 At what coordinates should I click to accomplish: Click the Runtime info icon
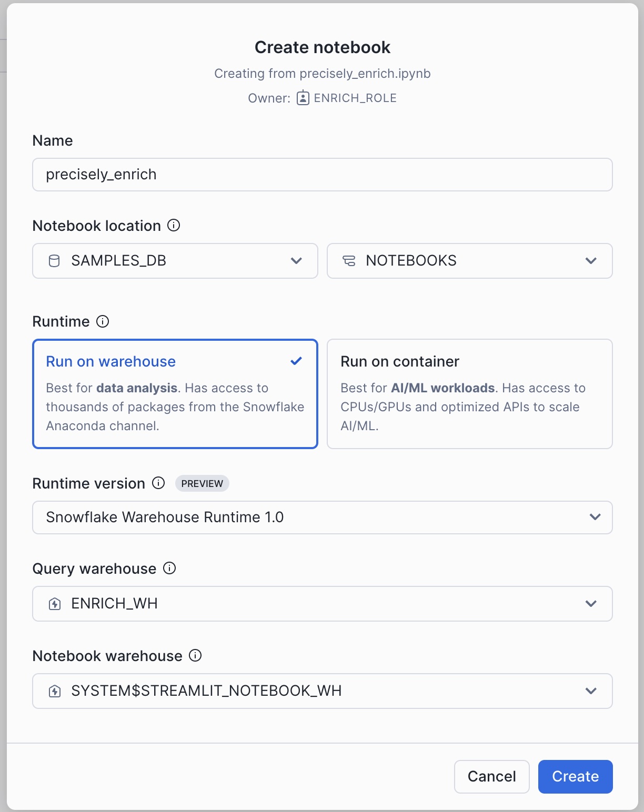pyautogui.click(x=103, y=321)
